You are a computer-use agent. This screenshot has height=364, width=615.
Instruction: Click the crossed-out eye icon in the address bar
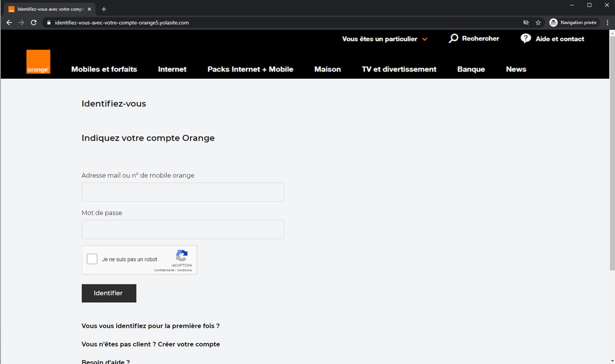tap(526, 23)
